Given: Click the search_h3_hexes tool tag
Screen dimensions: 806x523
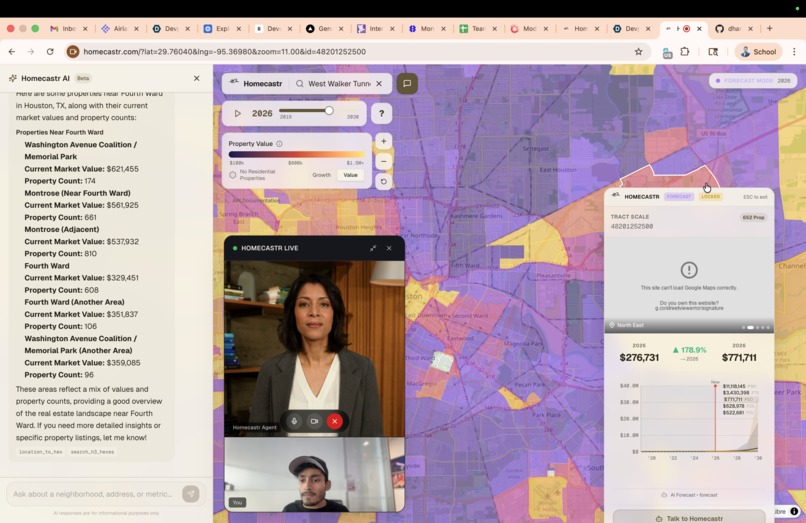Looking at the screenshot, I should (93, 452).
